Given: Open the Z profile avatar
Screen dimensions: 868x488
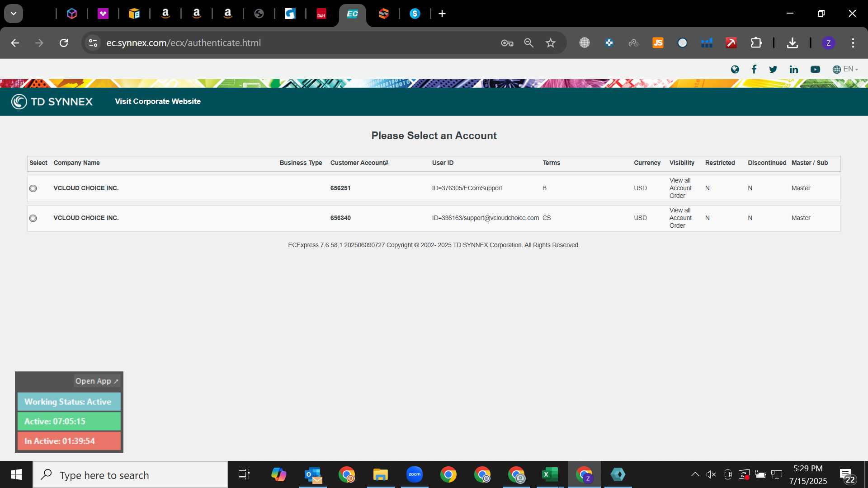Looking at the screenshot, I should point(828,43).
